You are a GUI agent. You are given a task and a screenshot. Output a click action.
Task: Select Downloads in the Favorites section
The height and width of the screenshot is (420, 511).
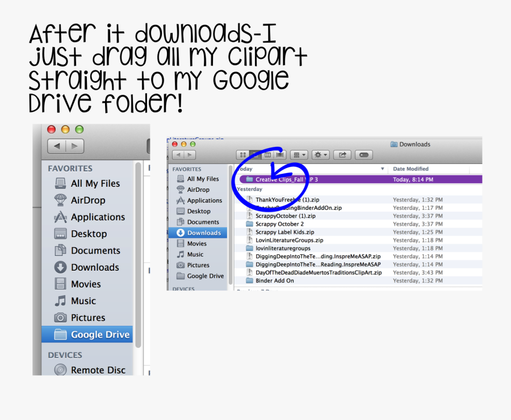[201, 232]
